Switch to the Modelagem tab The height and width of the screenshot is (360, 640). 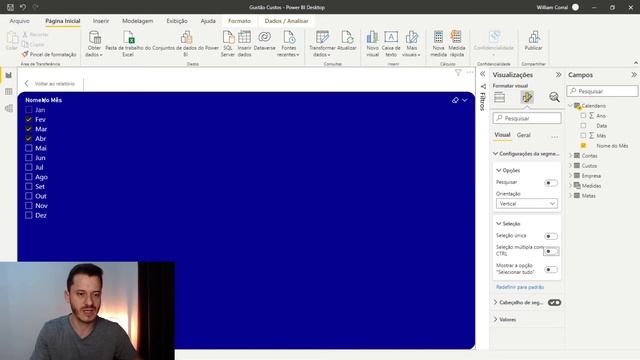tap(138, 21)
